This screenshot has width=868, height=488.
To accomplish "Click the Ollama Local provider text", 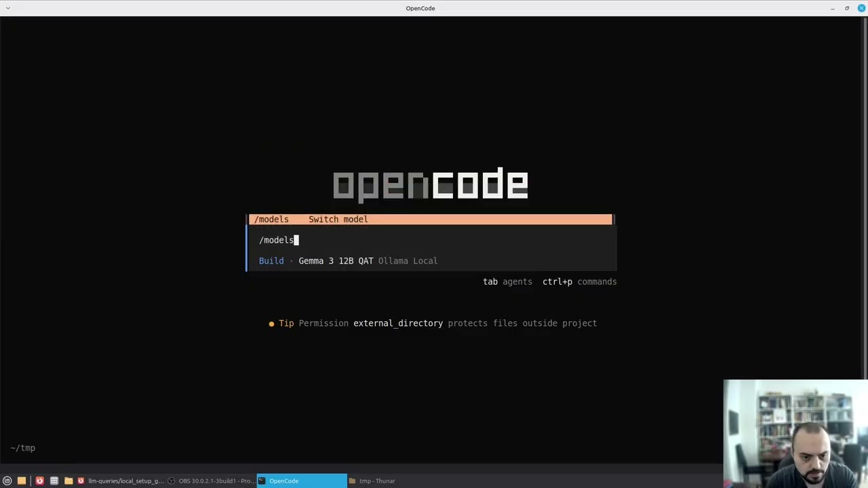I will 408,261.
